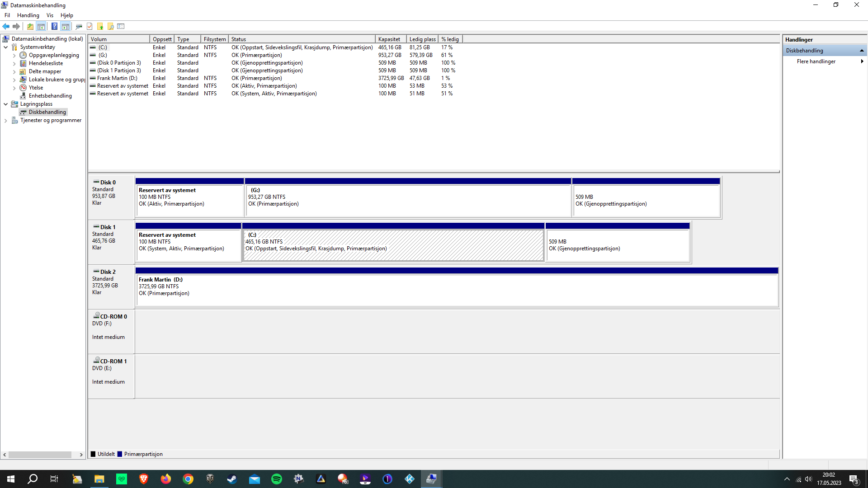Click the checklist properties toolbar icon
The width and height of the screenshot is (868, 488).
(121, 26)
